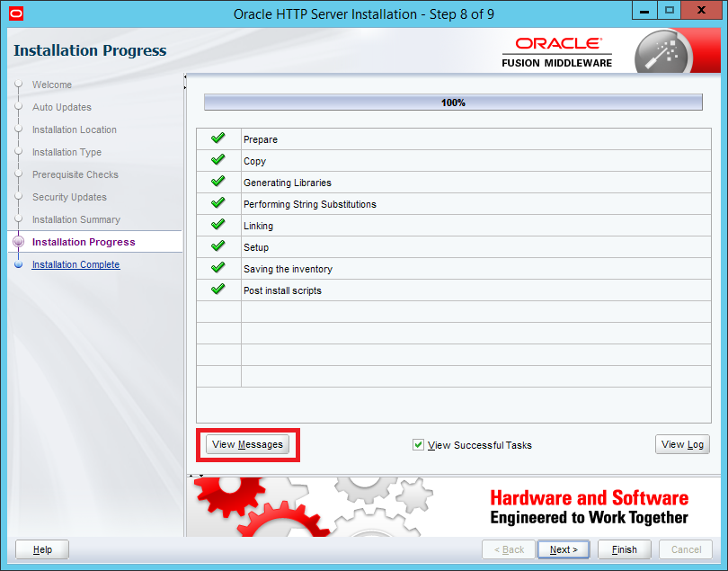728x571 pixels.
Task: Toggle the View Successful Tasks checkbox
Action: click(x=418, y=445)
